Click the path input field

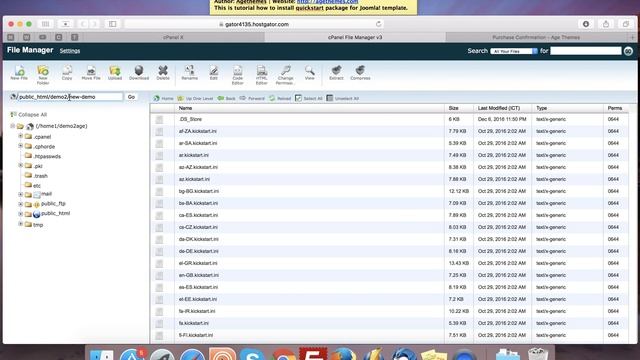click(70, 97)
